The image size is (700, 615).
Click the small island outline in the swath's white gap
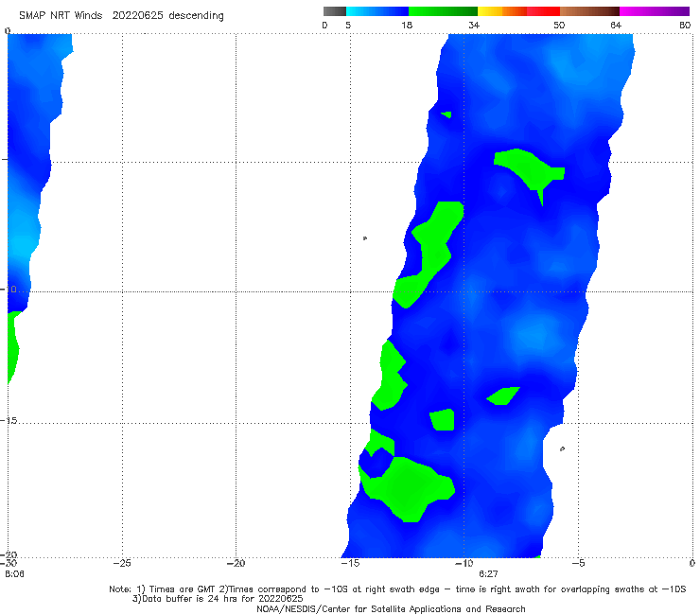tap(562, 448)
